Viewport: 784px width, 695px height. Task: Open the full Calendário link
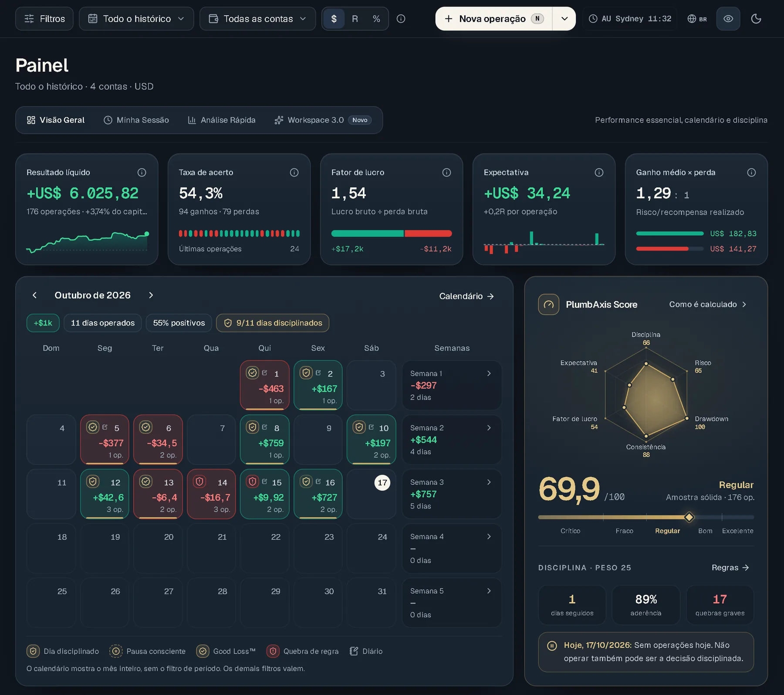(x=466, y=296)
